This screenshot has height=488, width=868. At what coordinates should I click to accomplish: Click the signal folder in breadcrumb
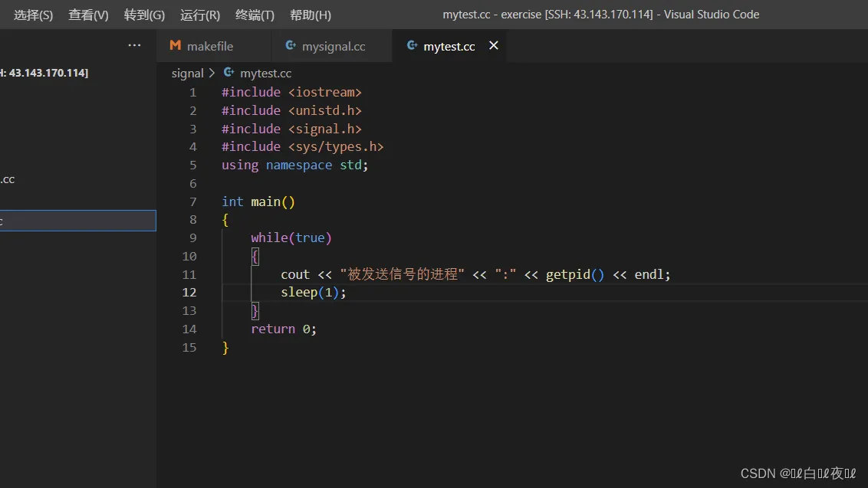tap(187, 74)
